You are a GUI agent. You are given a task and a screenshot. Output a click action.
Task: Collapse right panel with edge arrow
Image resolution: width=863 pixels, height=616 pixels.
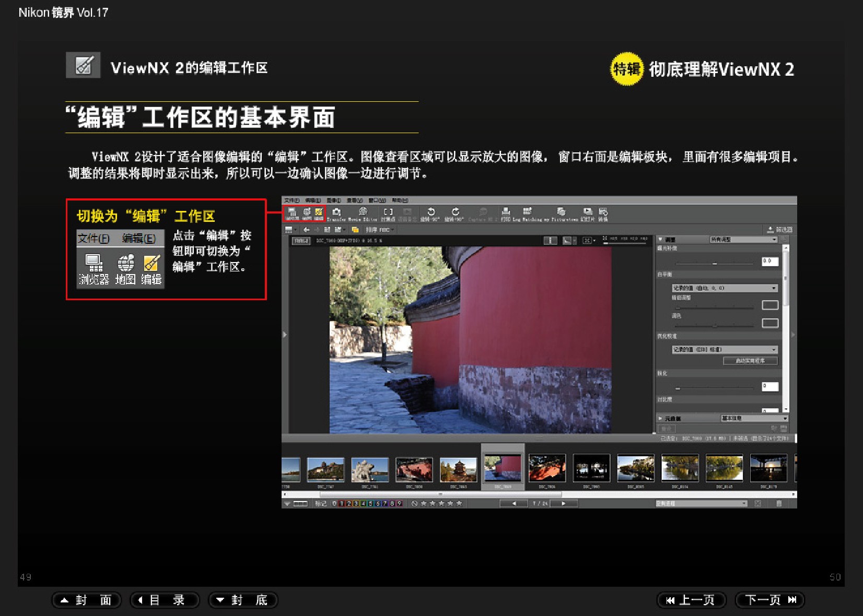pos(793,335)
